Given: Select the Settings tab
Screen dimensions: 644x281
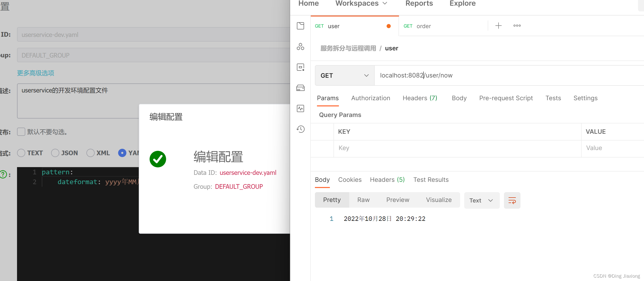Looking at the screenshot, I should (585, 98).
